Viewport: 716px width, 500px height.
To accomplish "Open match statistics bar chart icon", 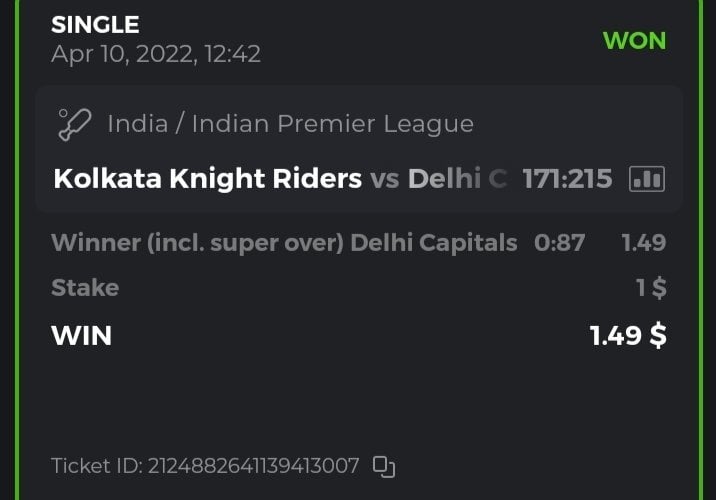I will 646,179.
